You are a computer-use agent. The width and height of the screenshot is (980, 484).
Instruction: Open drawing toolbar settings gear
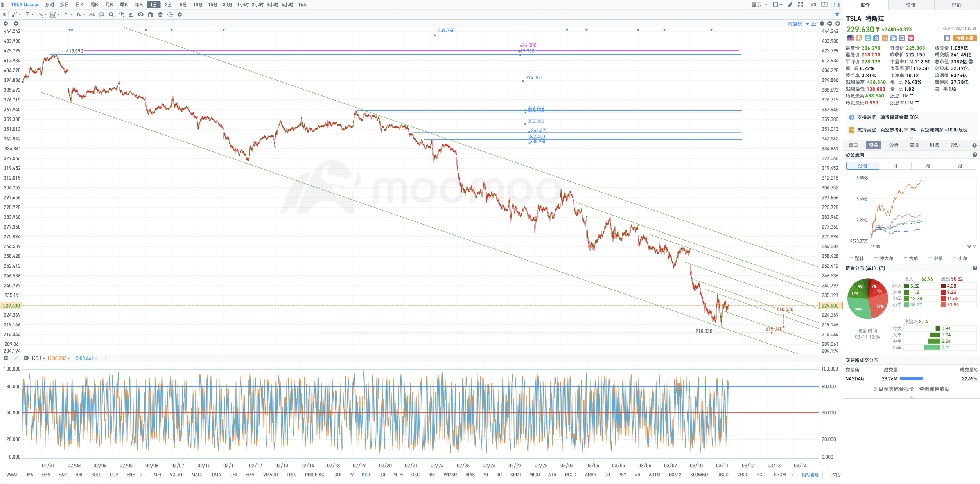coord(180,14)
